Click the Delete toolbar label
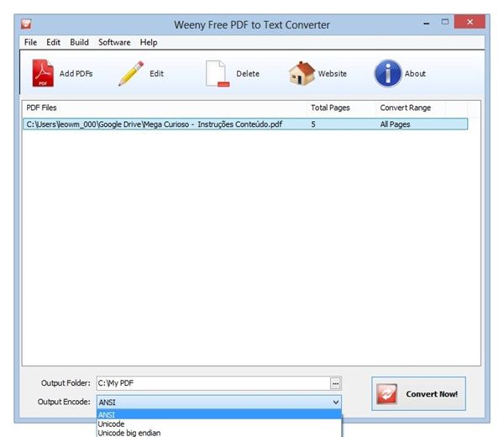Viewport: 504px width, 437px height. click(248, 74)
